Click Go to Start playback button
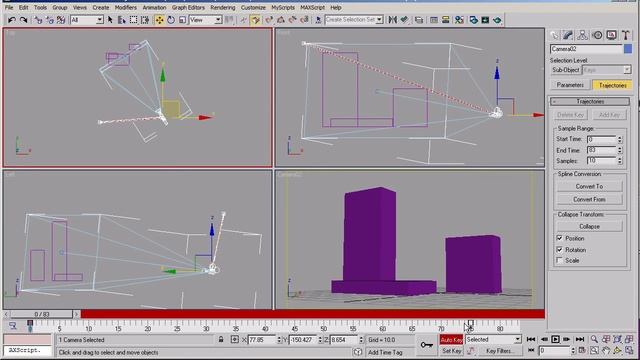Screen dimensions: 640x360 (x=531, y=339)
